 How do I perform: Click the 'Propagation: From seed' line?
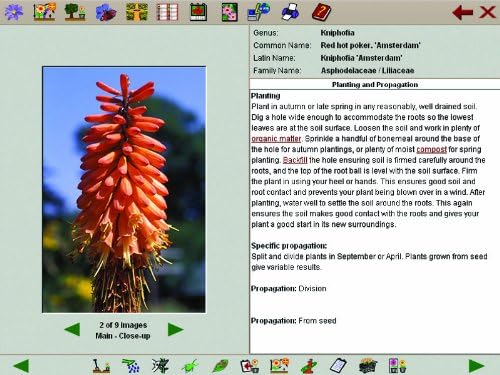293,321
